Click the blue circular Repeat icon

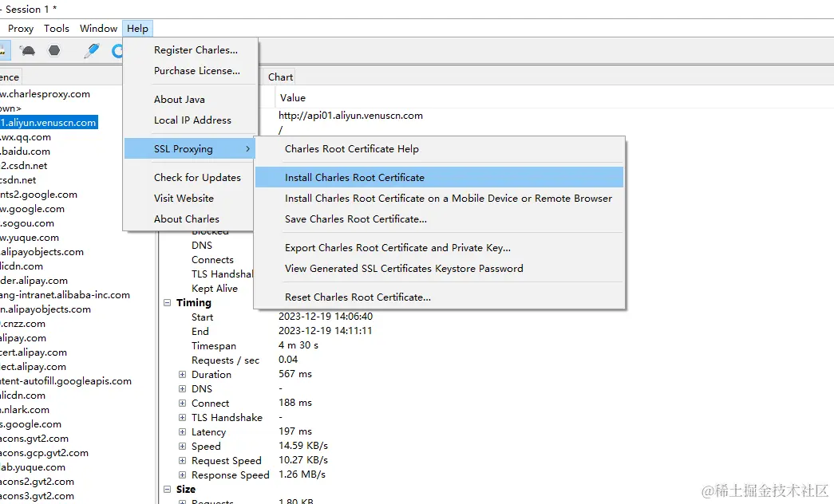coord(117,50)
